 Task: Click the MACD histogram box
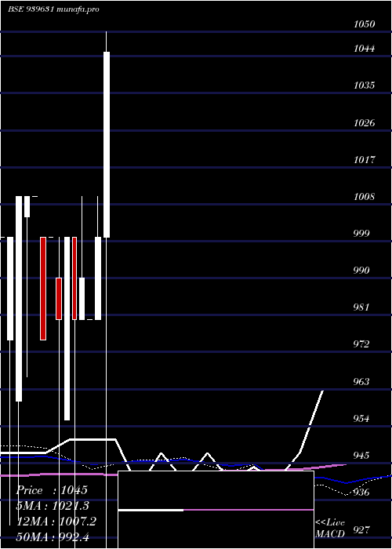pos(216,510)
